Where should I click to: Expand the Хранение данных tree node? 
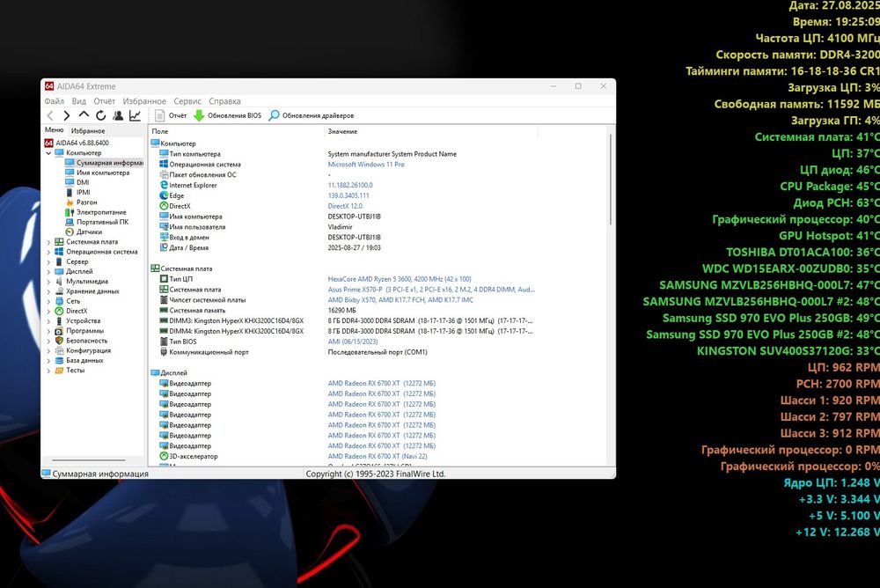(48, 291)
